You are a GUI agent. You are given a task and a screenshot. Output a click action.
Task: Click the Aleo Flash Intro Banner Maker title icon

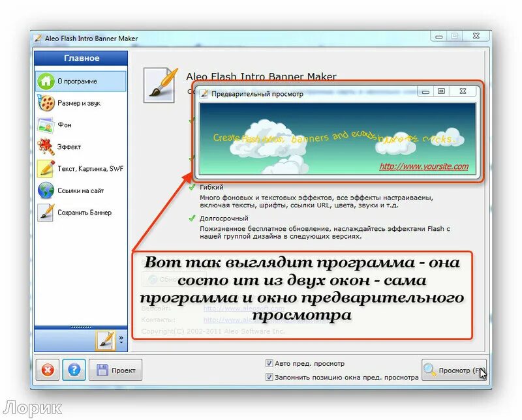(x=38, y=38)
